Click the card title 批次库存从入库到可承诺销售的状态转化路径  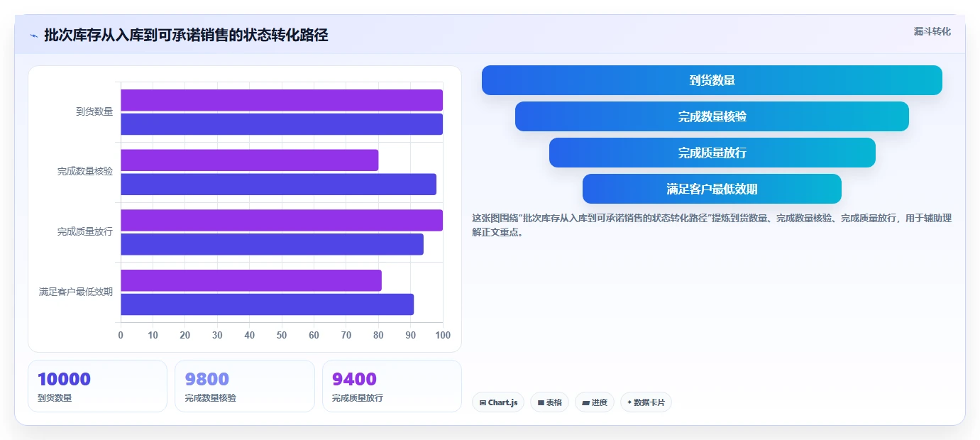186,35
